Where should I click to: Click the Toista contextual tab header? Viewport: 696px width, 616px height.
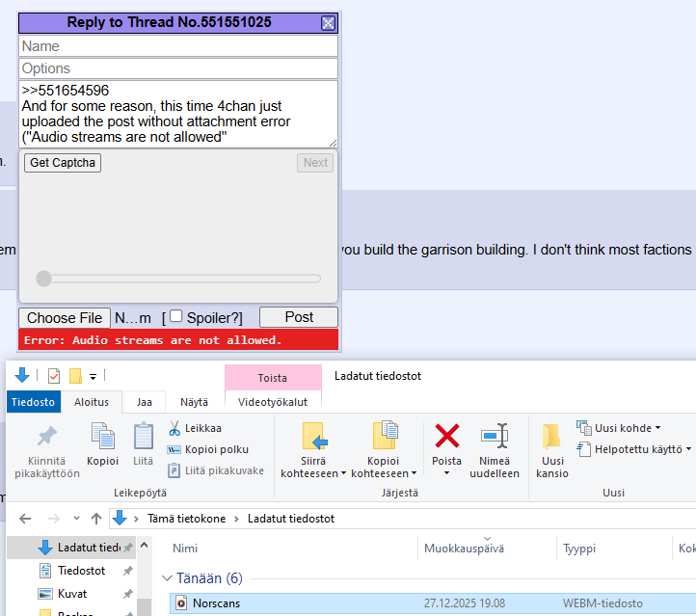(x=273, y=378)
